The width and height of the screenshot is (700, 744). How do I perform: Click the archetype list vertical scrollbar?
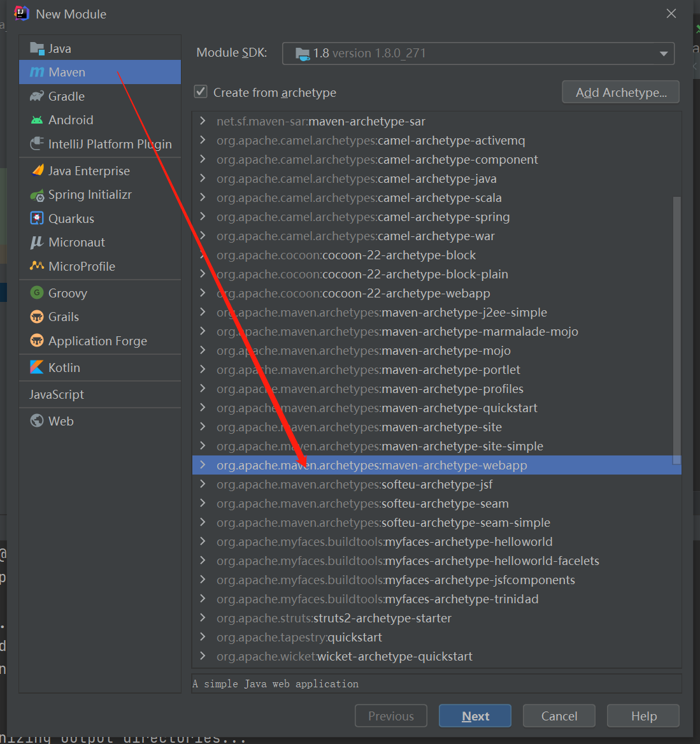point(676,331)
